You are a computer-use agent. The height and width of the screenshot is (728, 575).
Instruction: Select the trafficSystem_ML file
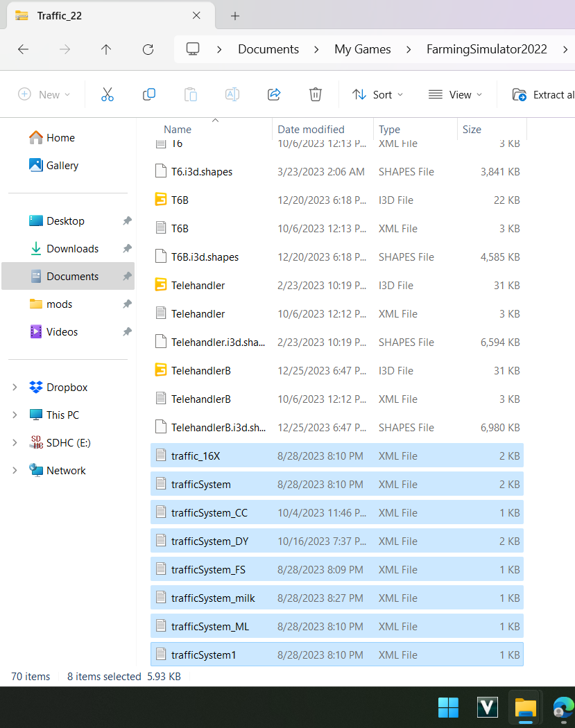[x=336, y=626]
